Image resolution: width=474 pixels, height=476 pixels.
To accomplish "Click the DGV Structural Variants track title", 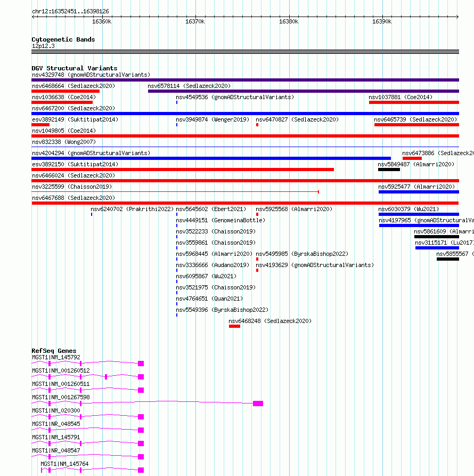I will click(75, 68).
